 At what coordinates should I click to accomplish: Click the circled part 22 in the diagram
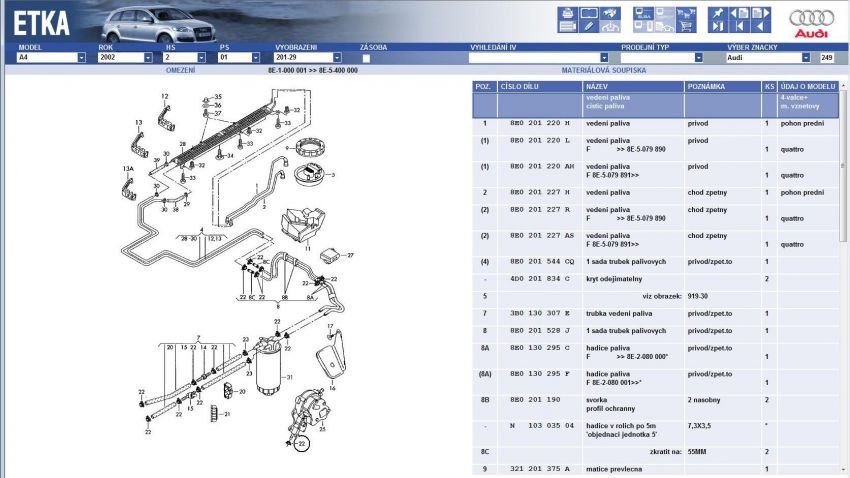pos(301,441)
